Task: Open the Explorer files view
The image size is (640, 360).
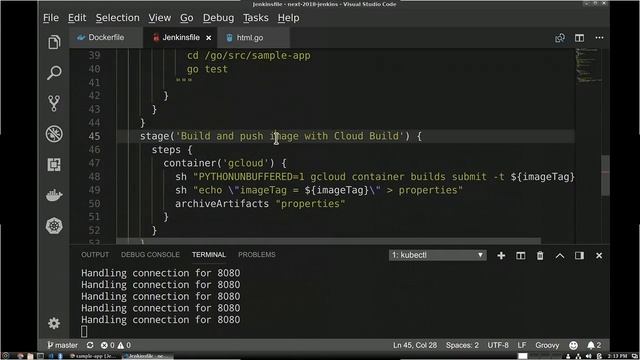Action: (x=54, y=42)
